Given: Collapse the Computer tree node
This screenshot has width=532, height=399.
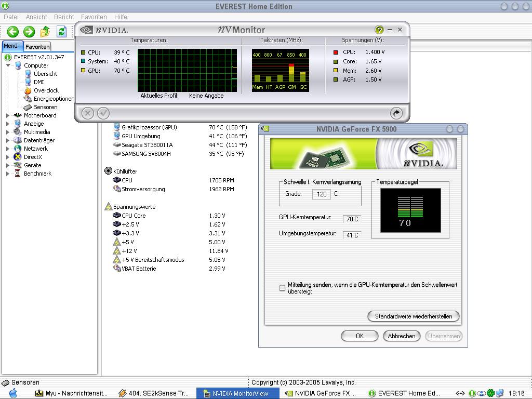Looking at the screenshot, I should [8, 65].
